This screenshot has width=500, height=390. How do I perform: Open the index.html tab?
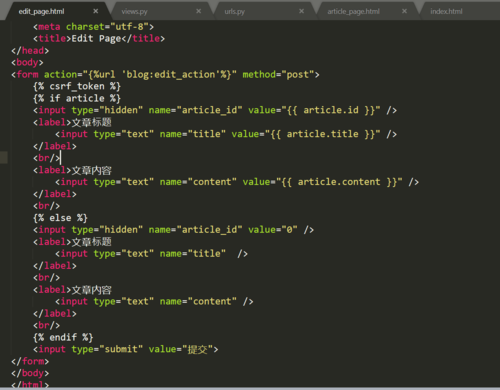tap(446, 12)
